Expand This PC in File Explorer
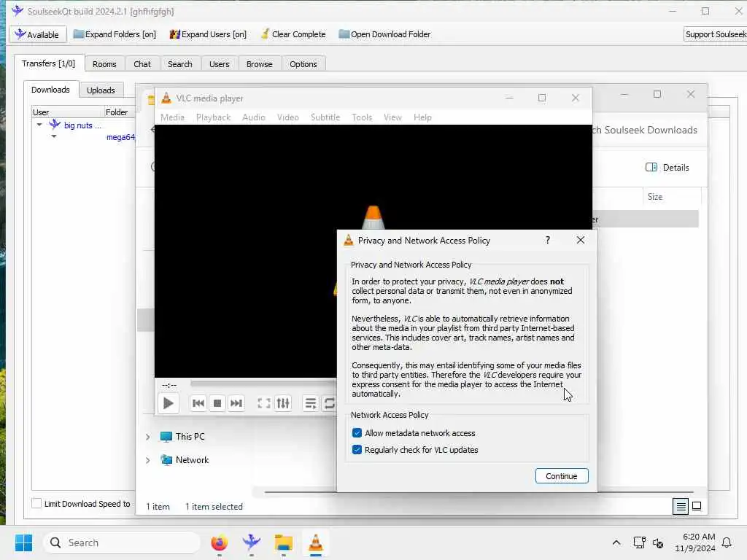 coord(147,437)
